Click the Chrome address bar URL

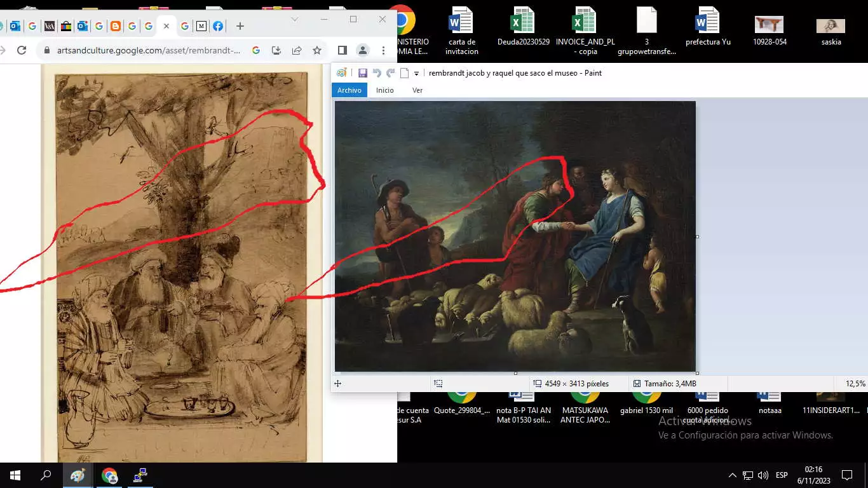(x=149, y=50)
